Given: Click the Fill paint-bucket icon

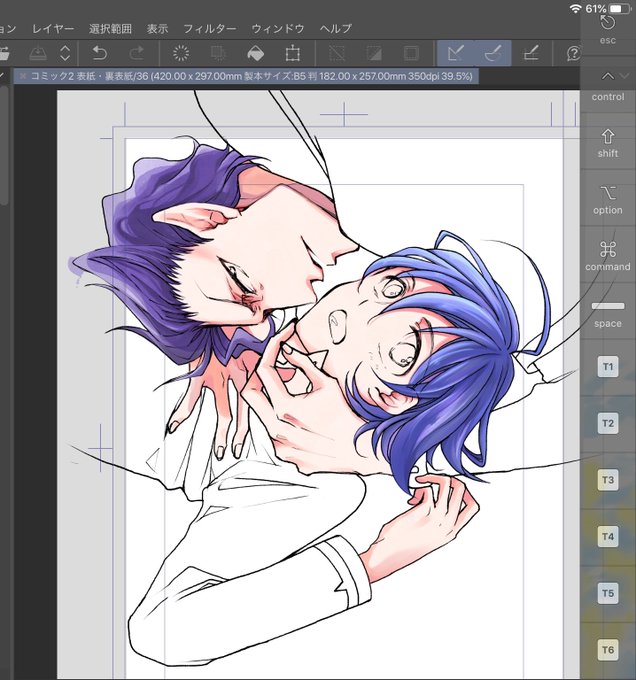Looking at the screenshot, I should [x=255, y=53].
